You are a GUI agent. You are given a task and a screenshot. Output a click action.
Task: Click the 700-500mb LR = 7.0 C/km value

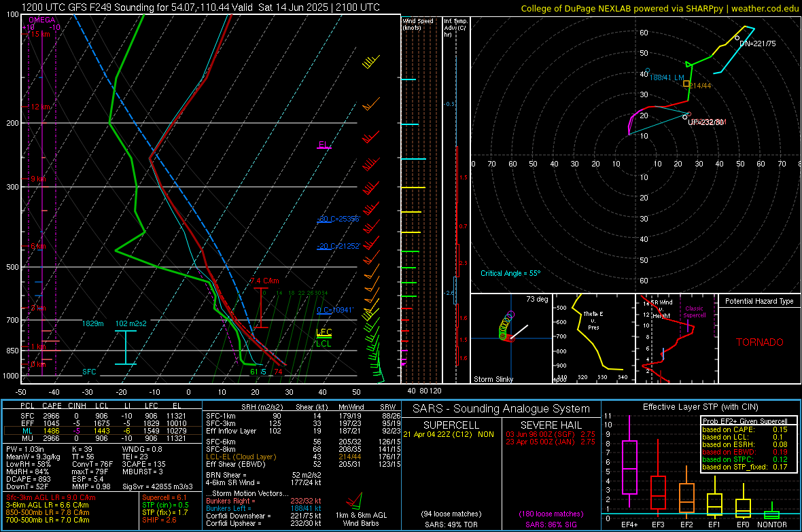(48, 520)
